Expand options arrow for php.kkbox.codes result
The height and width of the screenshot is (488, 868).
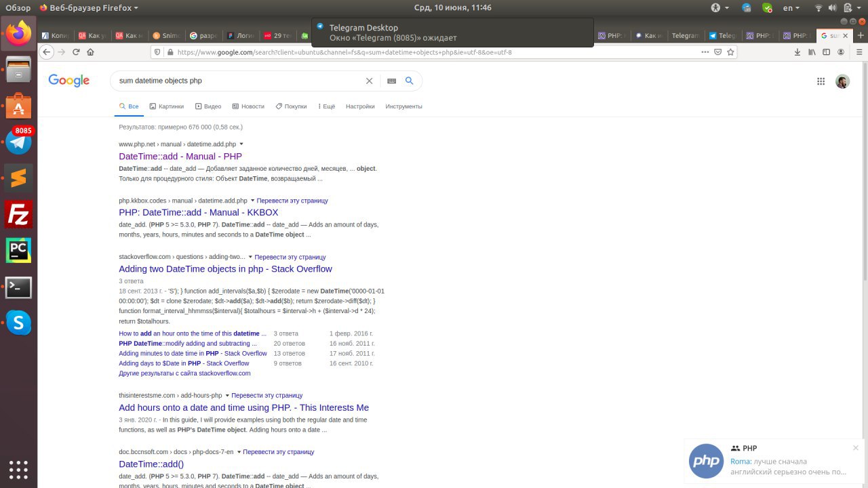pos(252,201)
